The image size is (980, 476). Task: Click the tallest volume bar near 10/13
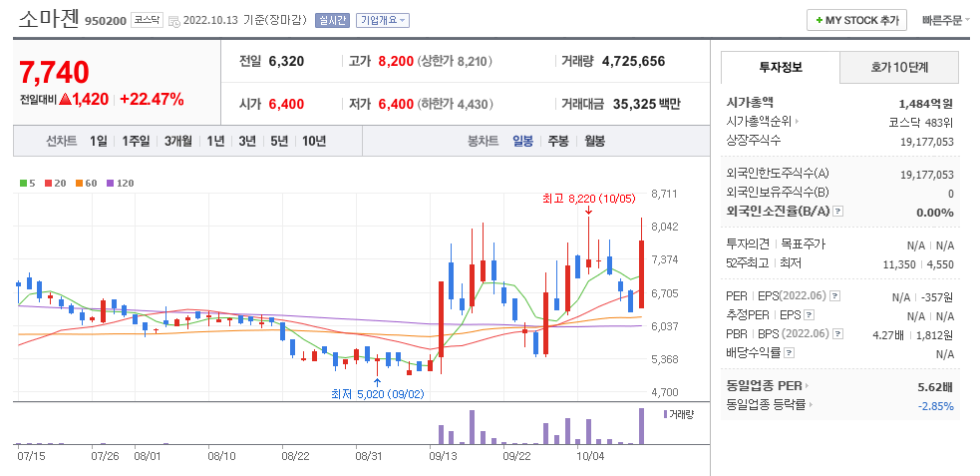[641, 426]
